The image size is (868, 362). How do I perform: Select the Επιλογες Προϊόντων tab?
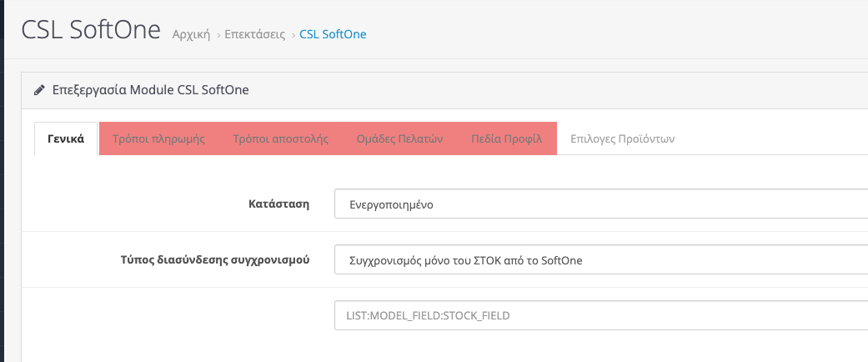click(622, 139)
